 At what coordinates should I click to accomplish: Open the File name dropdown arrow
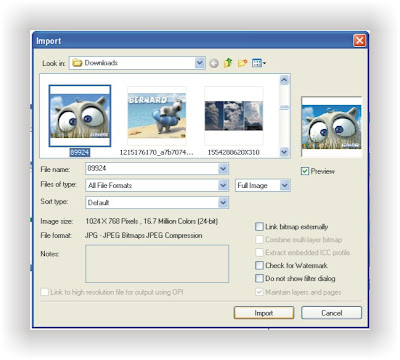pos(223,169)
